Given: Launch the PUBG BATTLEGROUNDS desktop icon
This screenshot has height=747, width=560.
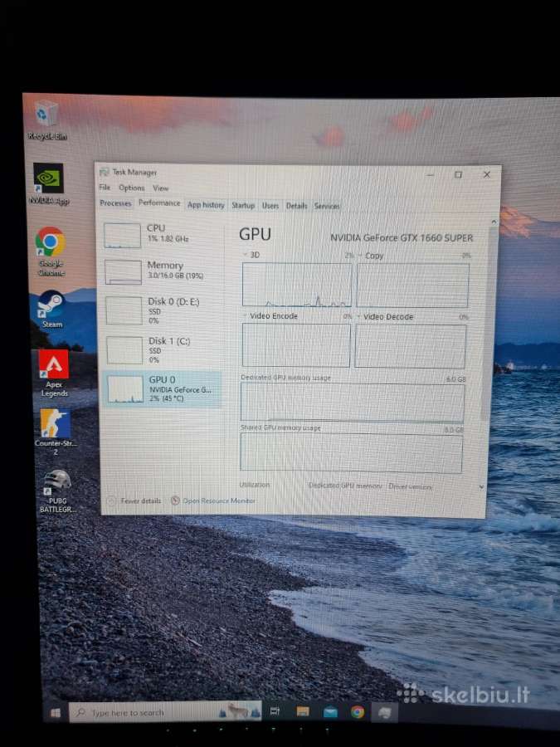Looking at the screenshot, I should (57, 491).
